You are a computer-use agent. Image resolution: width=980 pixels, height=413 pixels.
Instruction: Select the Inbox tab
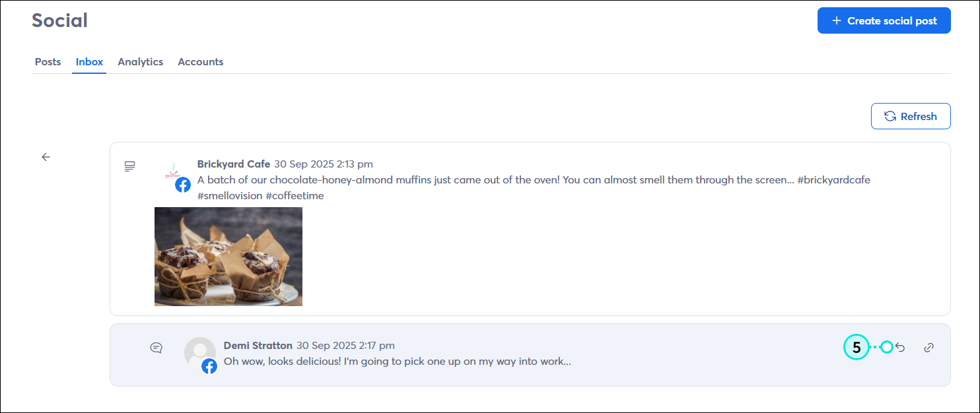pos(89,62)
